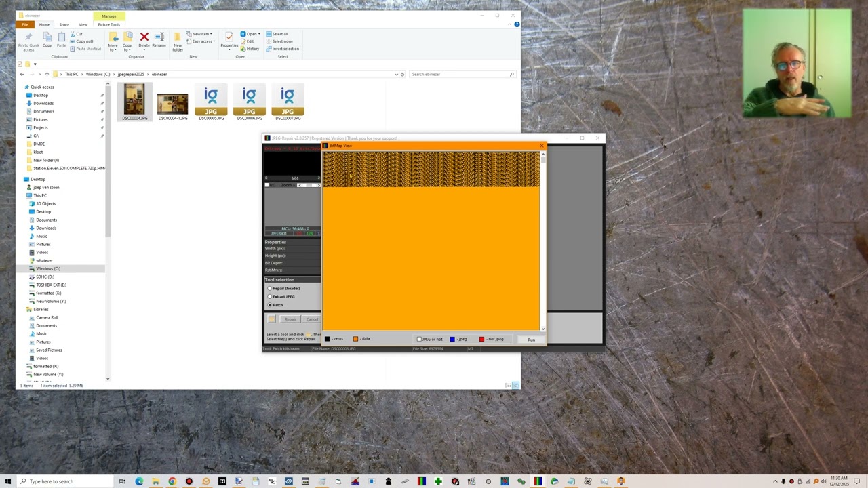Click the jpegrepair2025 breadcrumb

tap(130, 74)
